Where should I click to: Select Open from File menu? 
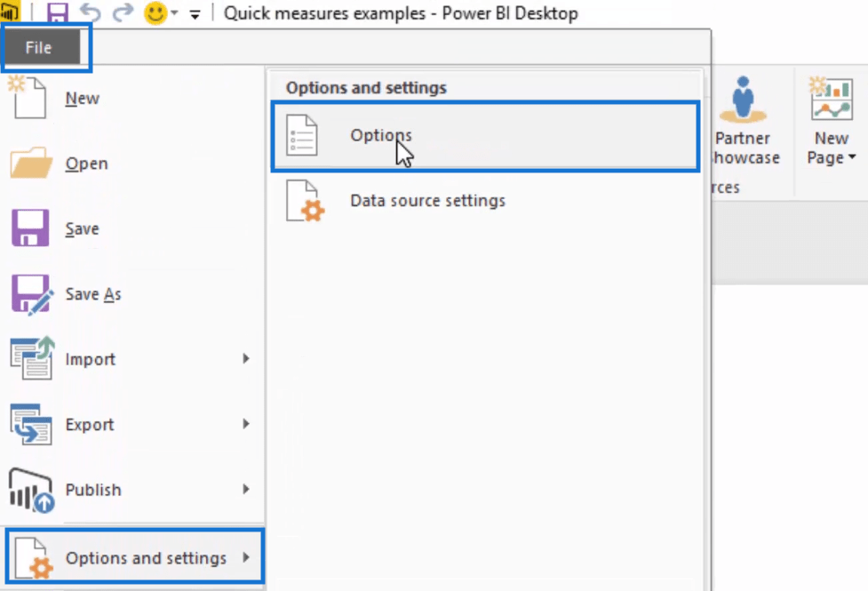(86, 164)
